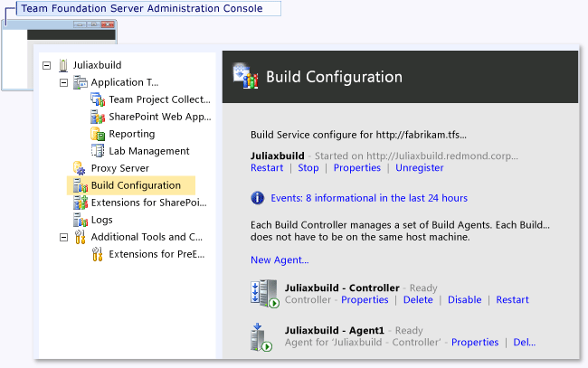Click the Proxy Server icon

[x=80, y=168]
